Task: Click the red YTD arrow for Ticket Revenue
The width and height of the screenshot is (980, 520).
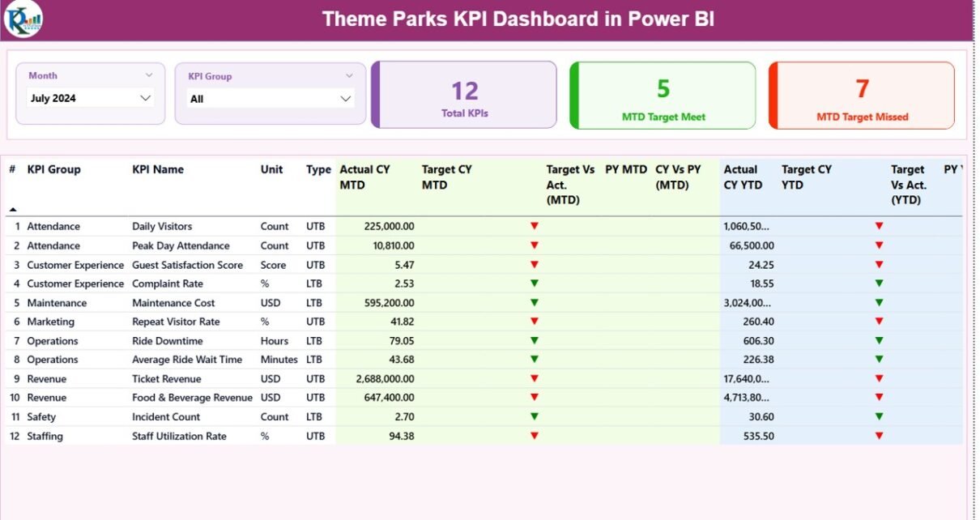Action: (879, 378)
